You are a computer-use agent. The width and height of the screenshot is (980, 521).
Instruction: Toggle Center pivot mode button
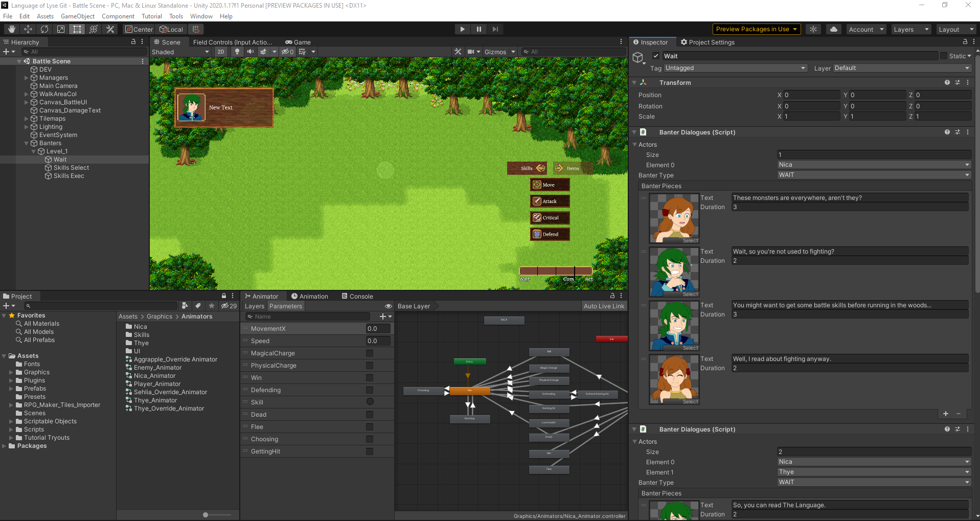[x=139, y=29]
